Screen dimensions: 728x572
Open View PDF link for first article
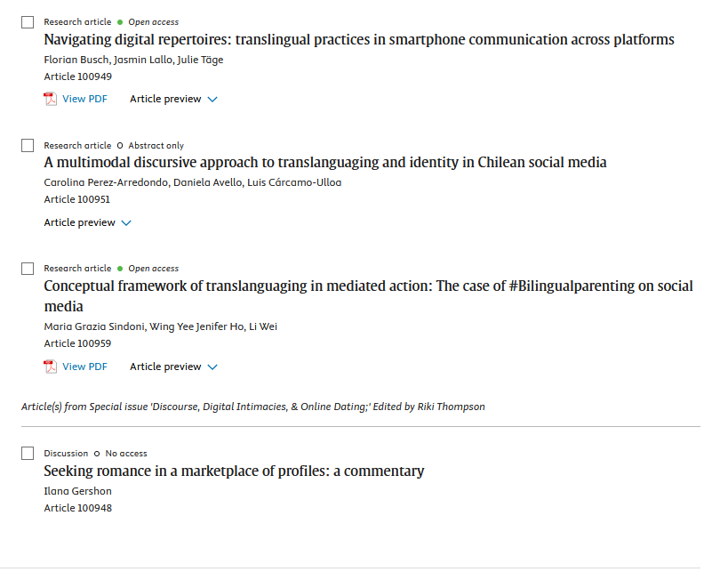tap(84, 99)
